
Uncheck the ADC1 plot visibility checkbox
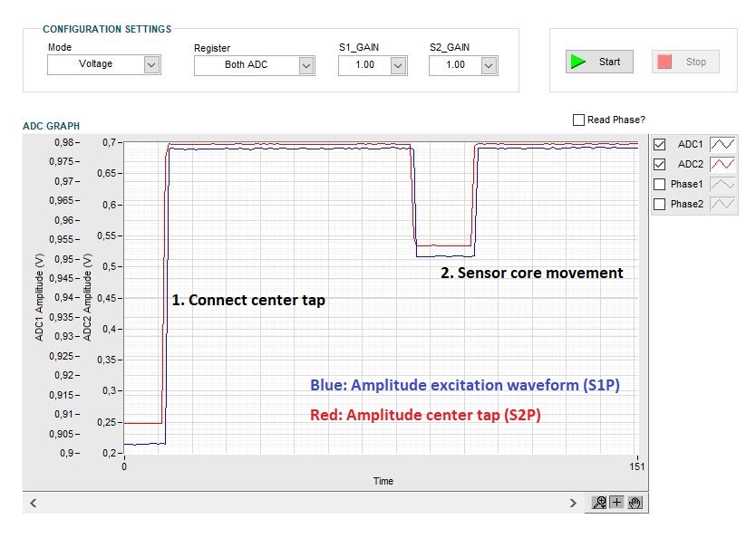pyautogui.click(x=659, y=144)
